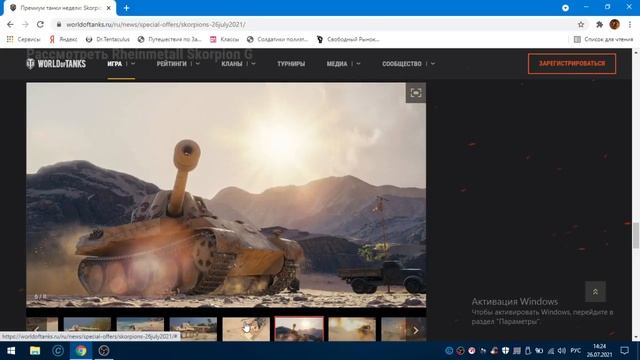This screenshot has height=360, width=640.
Task: Open the Chrome extensions puzzle icon
Action: point(599,24)
